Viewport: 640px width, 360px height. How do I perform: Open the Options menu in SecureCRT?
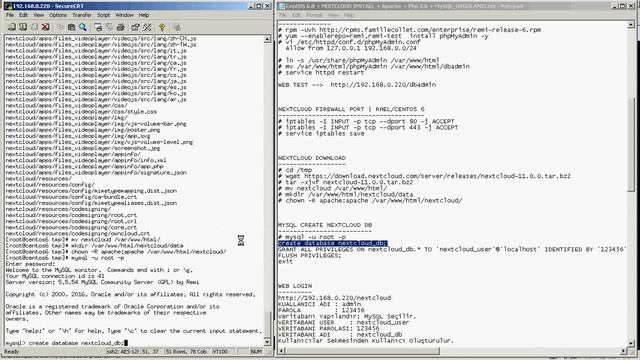click(x=58, y=15)
